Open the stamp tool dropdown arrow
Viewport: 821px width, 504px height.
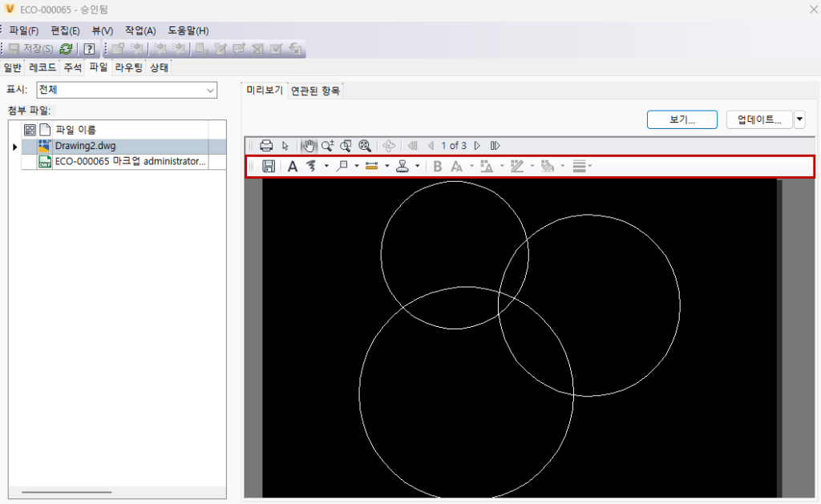point(417,167)
